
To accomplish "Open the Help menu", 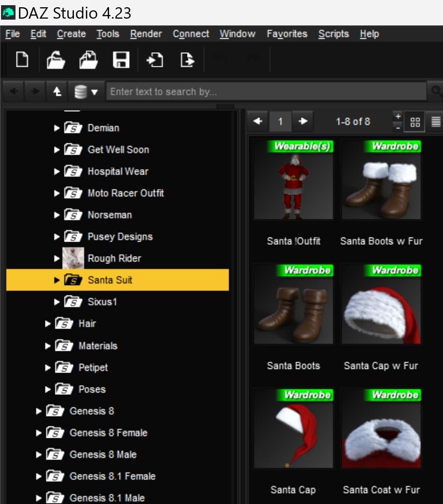I will [370, 34].
